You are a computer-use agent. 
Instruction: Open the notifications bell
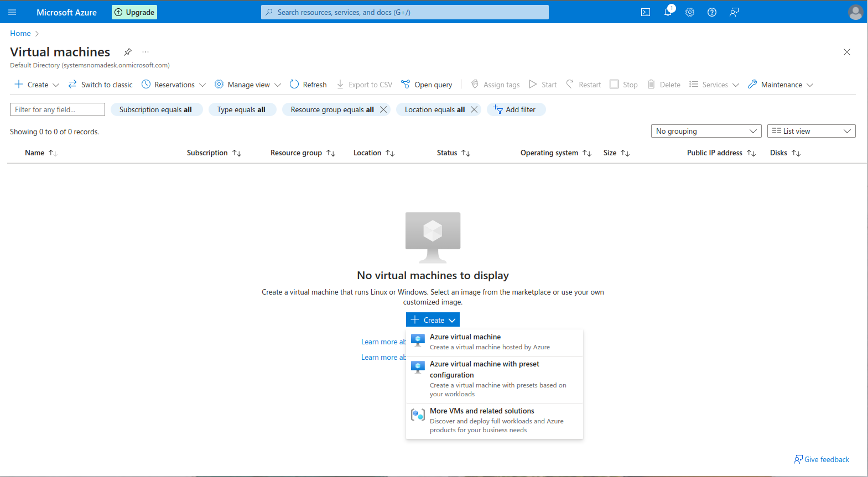668,12
